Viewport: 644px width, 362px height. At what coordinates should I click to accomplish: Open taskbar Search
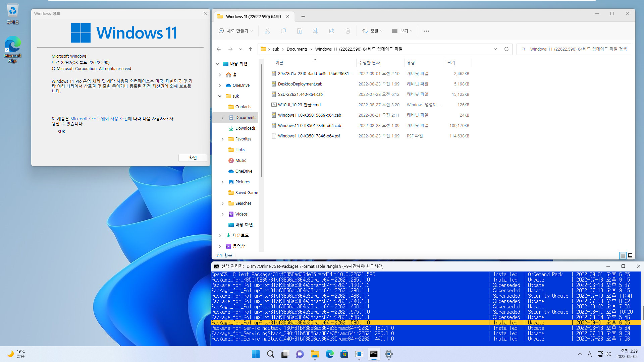(270, 354)
